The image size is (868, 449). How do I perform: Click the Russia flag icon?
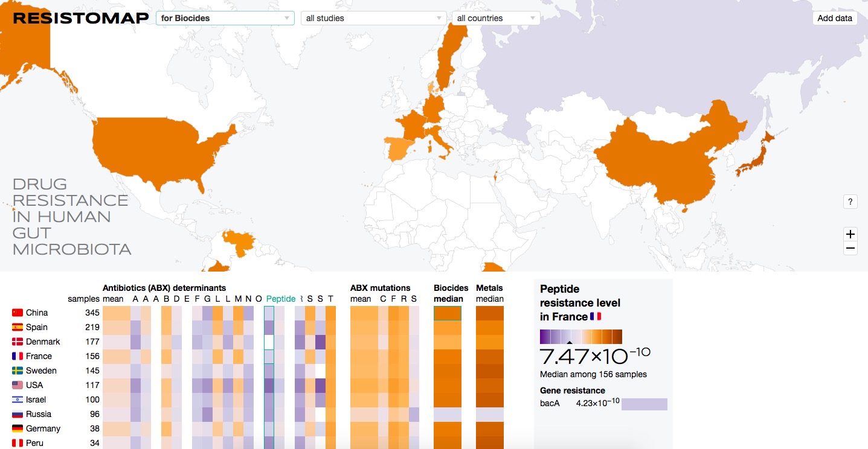coord(18,414)
